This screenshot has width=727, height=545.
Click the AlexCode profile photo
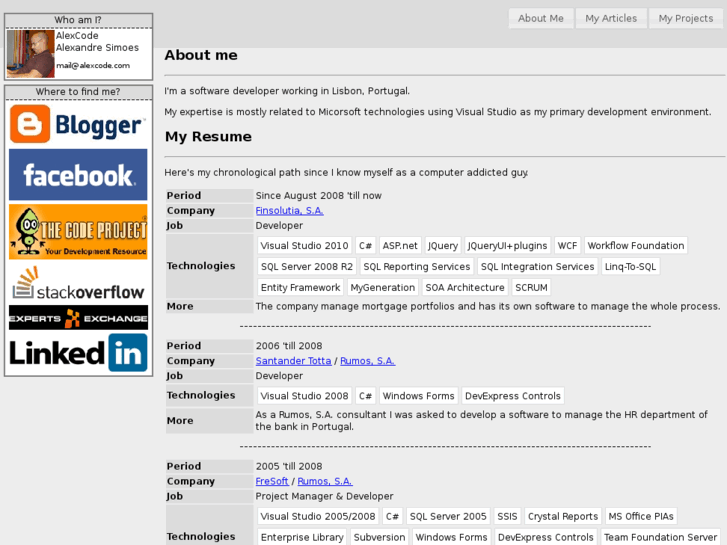30,54
